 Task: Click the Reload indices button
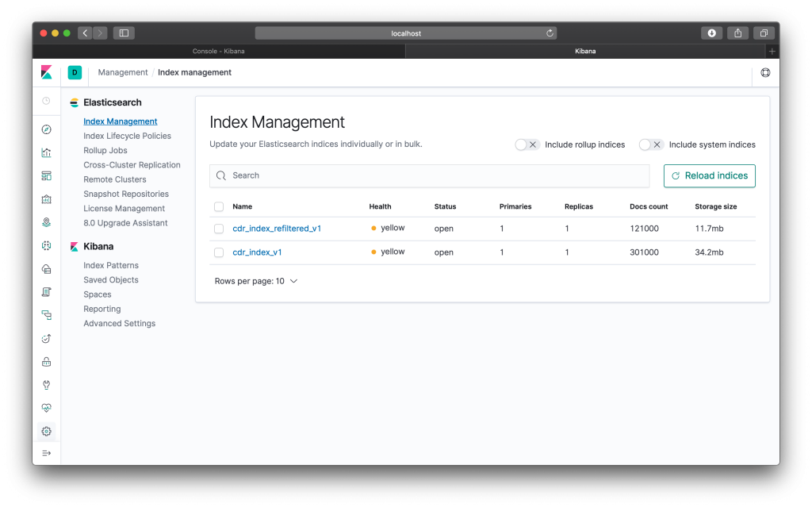(710, 176)
